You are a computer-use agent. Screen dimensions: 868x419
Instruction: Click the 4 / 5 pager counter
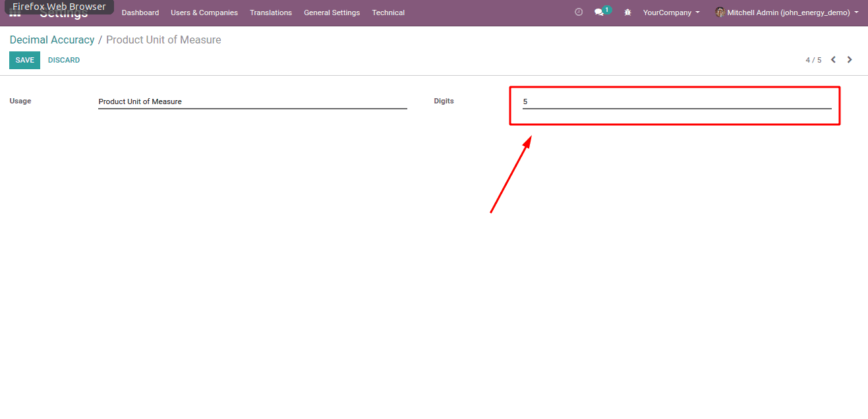[813, 60]
